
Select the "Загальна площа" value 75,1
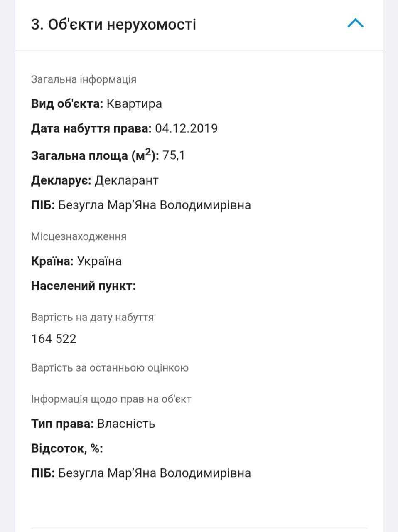click(174, 155)
